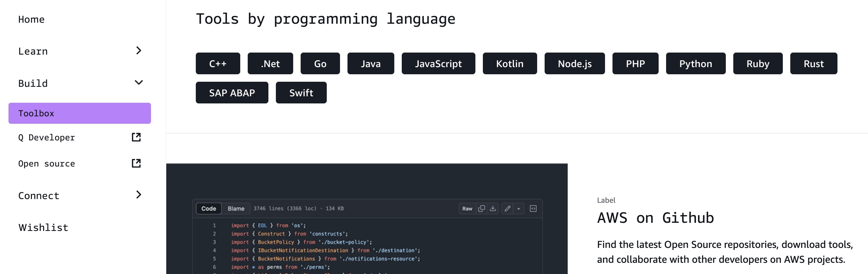Select the Rust tools button

pos(814,63)
